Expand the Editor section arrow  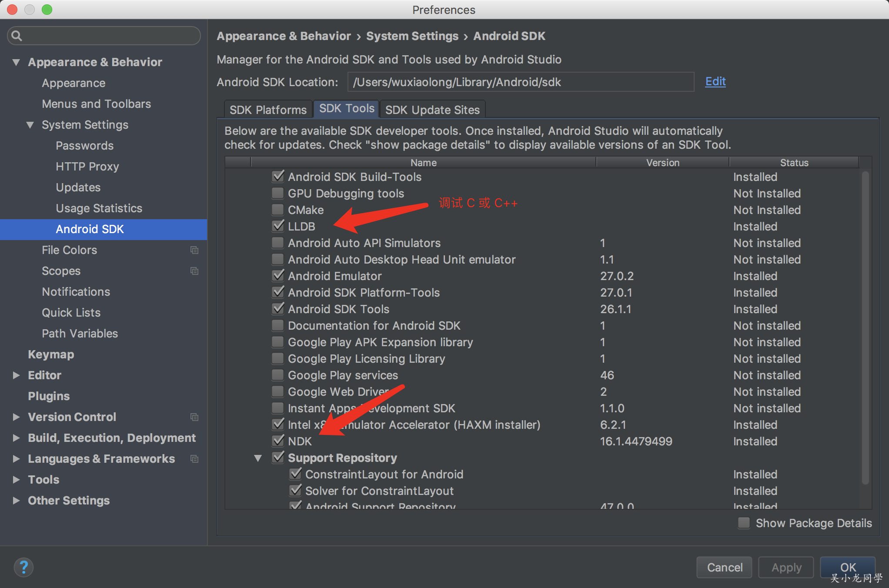16,375
